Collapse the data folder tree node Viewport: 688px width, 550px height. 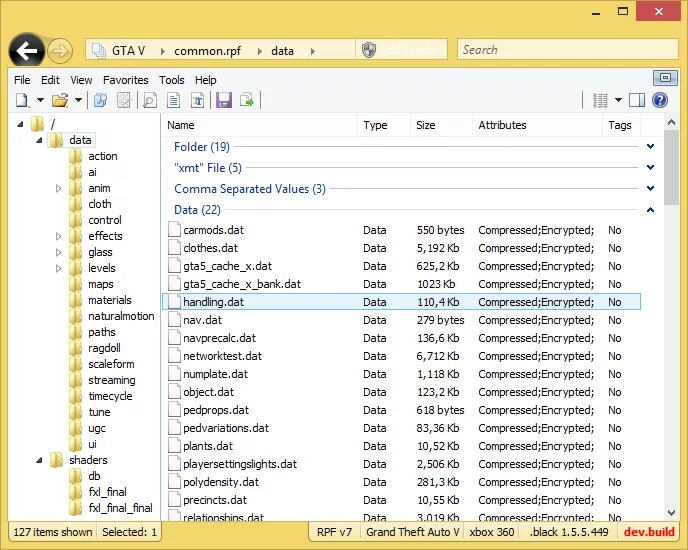tap(39, 140)
